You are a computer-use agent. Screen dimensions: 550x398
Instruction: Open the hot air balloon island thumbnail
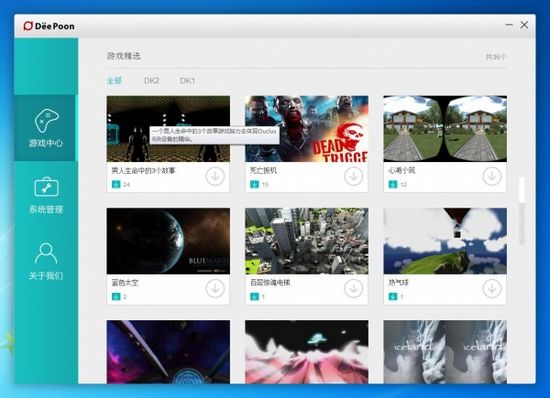point(445,241)
